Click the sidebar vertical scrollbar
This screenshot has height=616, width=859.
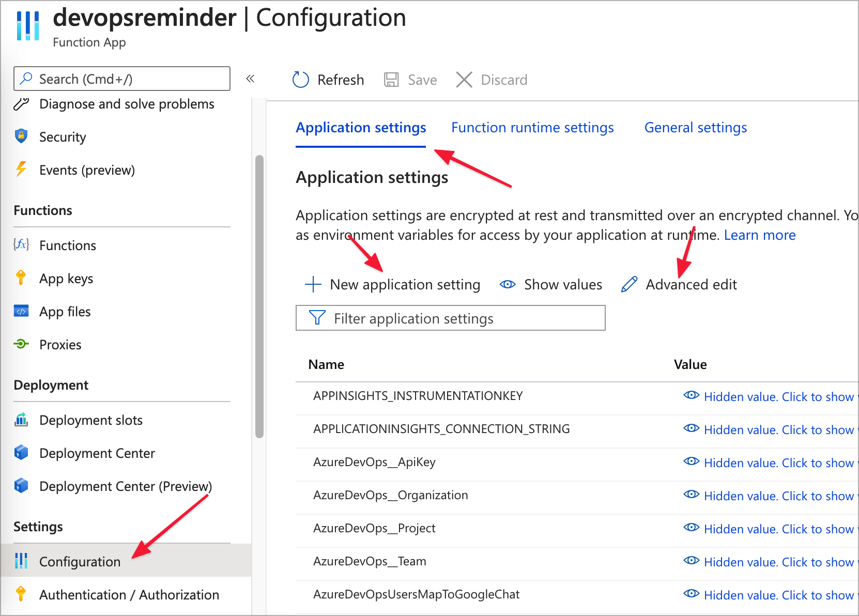[x=259, y=297]
